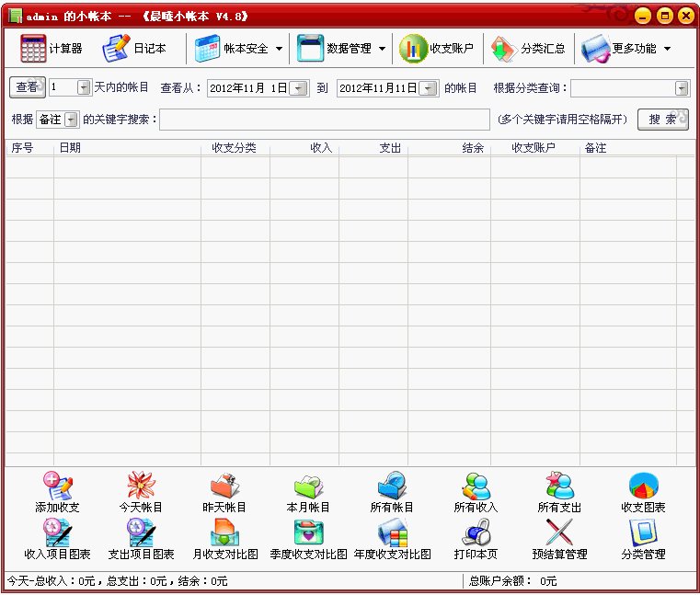Show 本月帐目 this month's entries
The height and width of the screenshot is (595, 700).
pyautogui.click(x=308, y=492)
